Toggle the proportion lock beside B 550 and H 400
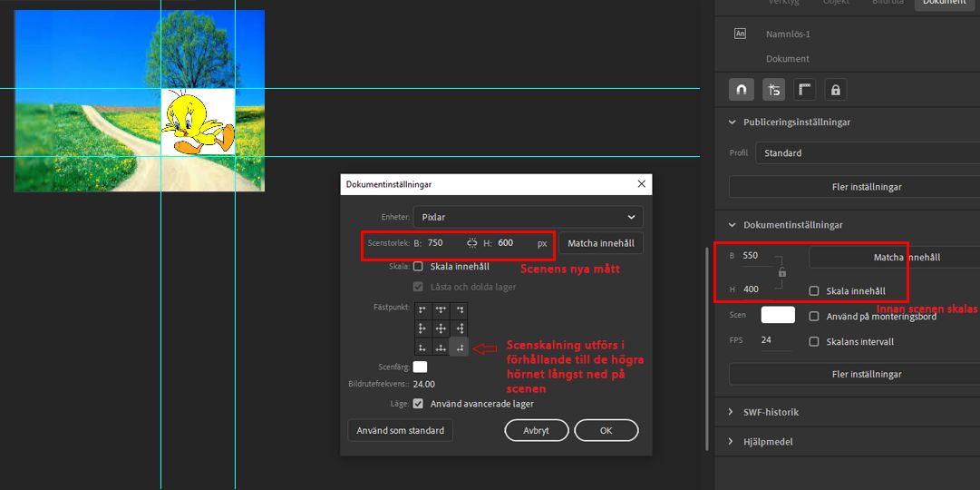Screen dimensions: 980x490 click(781, 273)
